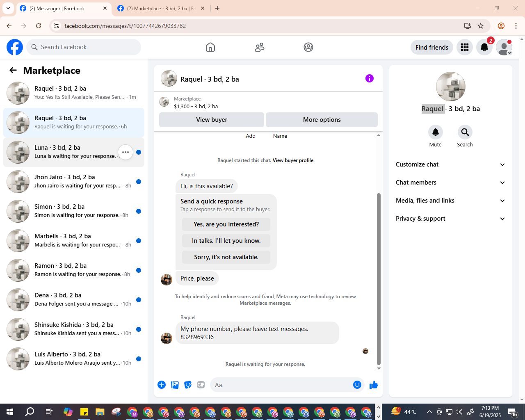Mute the chat using the bell icon

pos(436,132)
